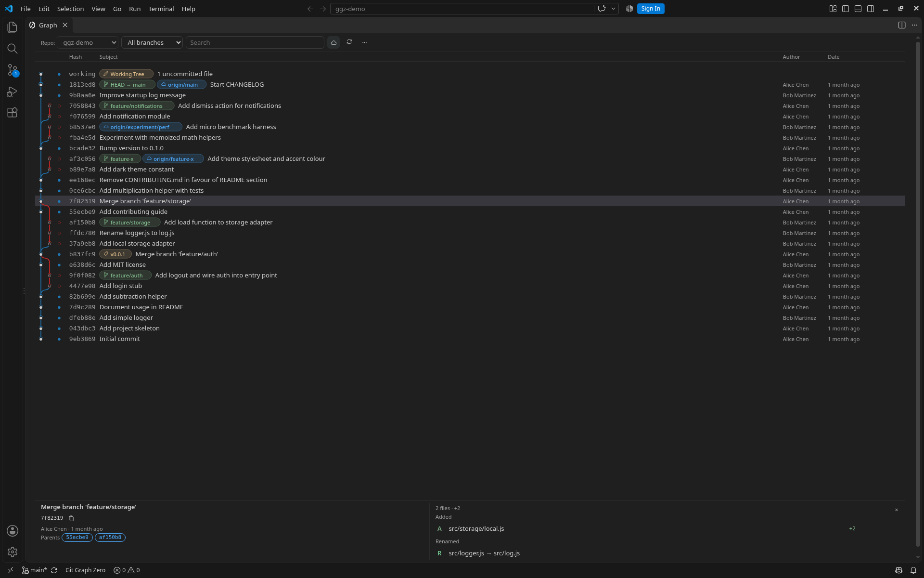This screenshot has width=924, height=578.
Task: Open the Accounts menu icon
Action: (x=13, y=531)
